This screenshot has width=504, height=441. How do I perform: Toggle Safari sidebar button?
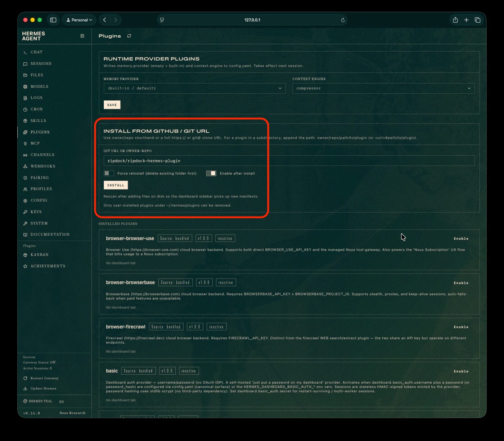point(53,20)
